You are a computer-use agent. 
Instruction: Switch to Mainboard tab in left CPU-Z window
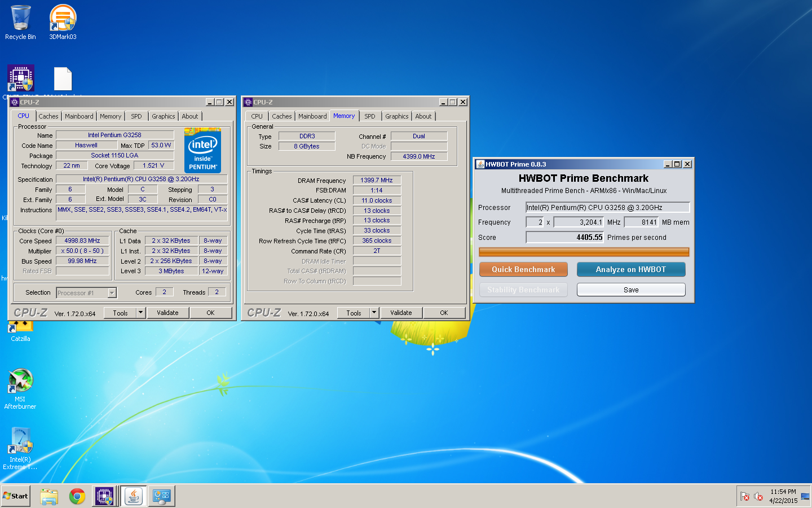point(79,116)
